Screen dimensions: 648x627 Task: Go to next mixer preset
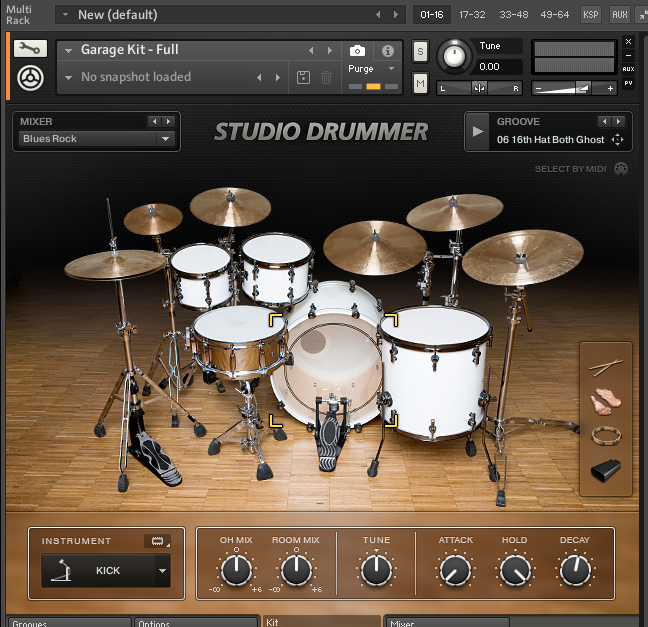pos(168,122)
